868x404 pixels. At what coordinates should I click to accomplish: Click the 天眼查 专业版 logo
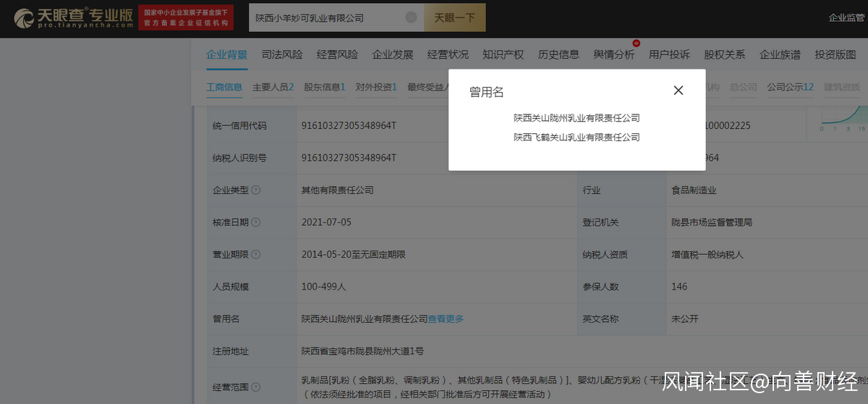pyautogui.click(x=73, y=18)
